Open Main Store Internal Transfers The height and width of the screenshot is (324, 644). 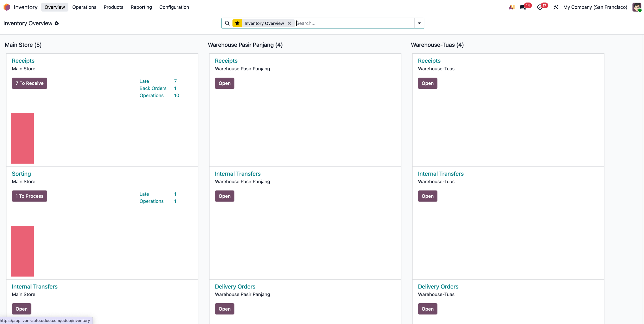click(x=21, y=309)
